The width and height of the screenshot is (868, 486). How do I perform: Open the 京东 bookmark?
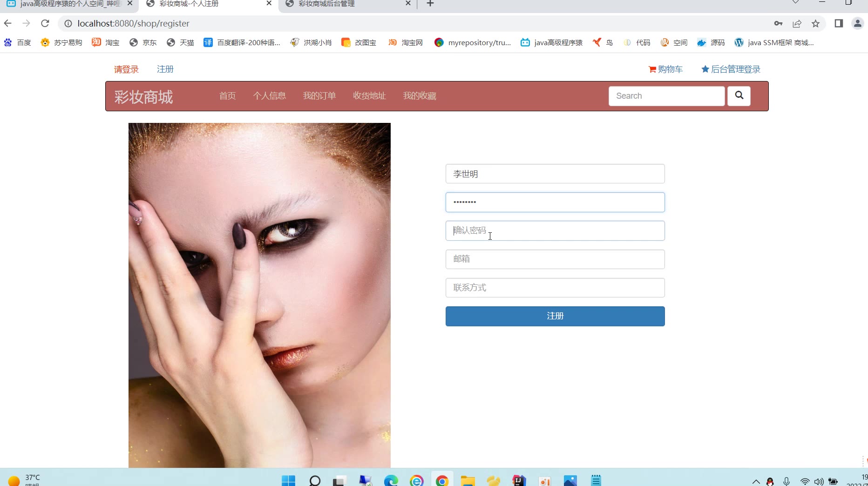[x=143, y=42]
